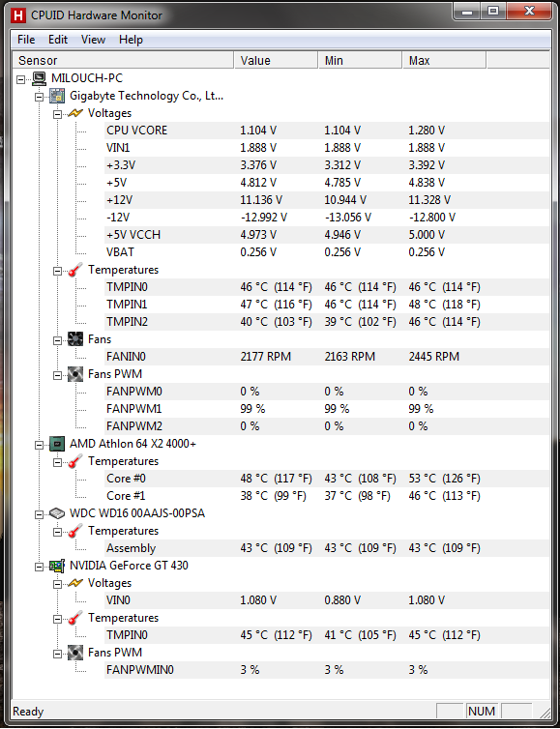Select the FANPWMIN0 row

click(327, 670)
